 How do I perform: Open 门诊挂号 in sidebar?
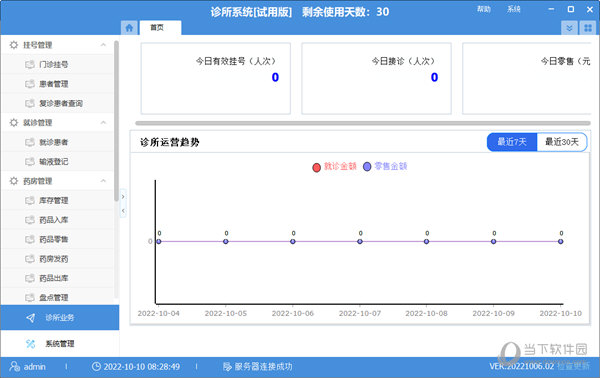point(58,64)
